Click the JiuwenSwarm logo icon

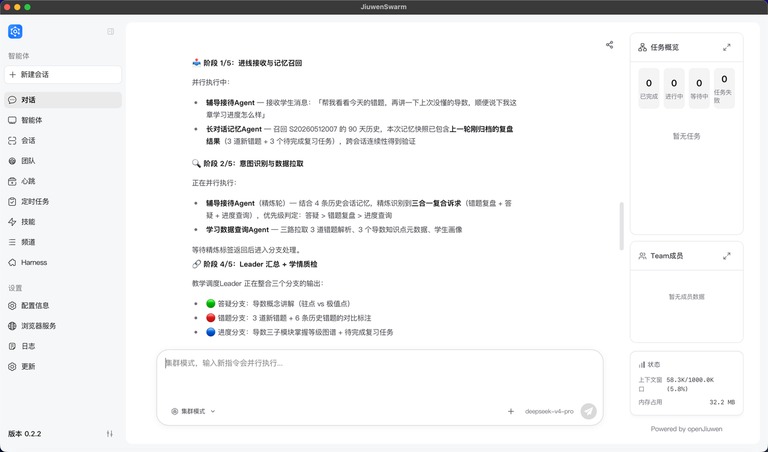[15, 31]
